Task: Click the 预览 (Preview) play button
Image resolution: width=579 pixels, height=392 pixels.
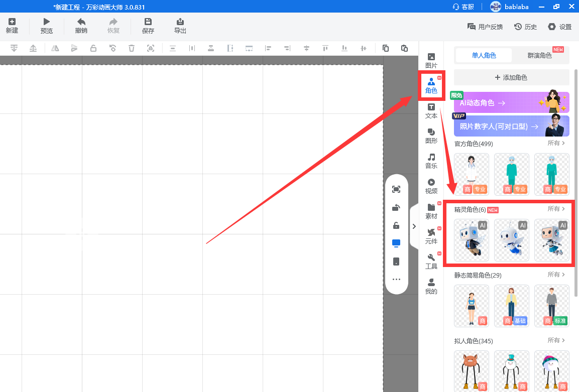Action: pyautogui.click(x=46, y=26)
